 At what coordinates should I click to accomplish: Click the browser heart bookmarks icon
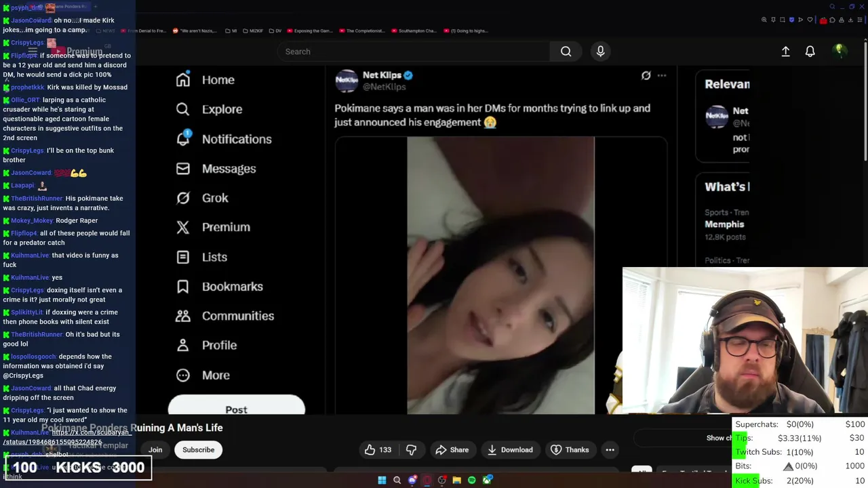(x=810, y=20)
